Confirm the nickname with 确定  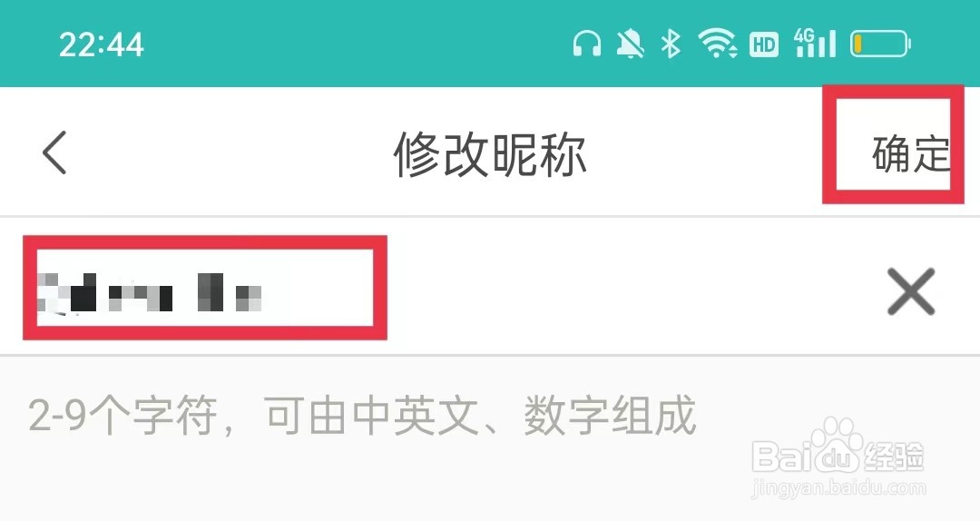point(910,154)
